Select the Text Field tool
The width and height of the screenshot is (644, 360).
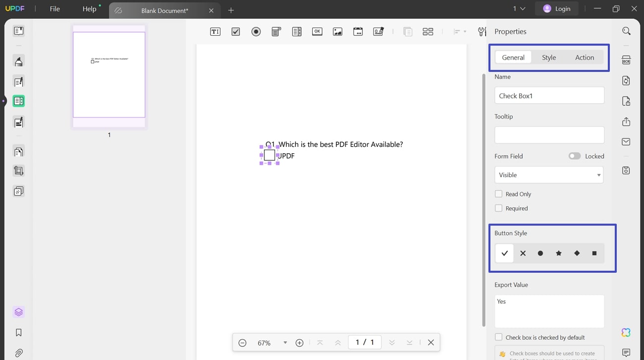tap(215, 31)
